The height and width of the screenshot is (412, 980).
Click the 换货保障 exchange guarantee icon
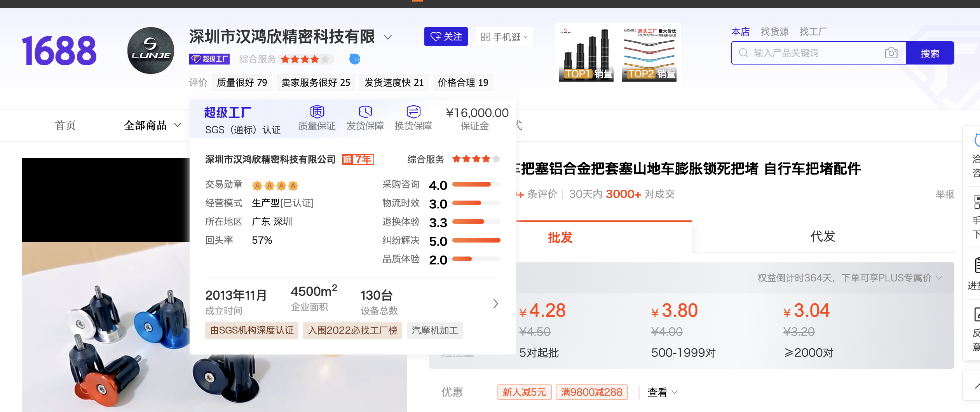(x=413, y=112)
